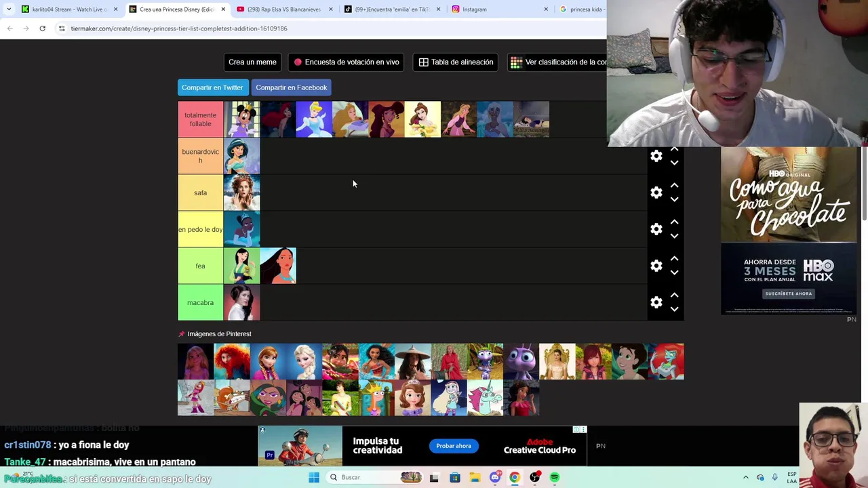
Task: Open settings gear for safa row
Action: 656,192
